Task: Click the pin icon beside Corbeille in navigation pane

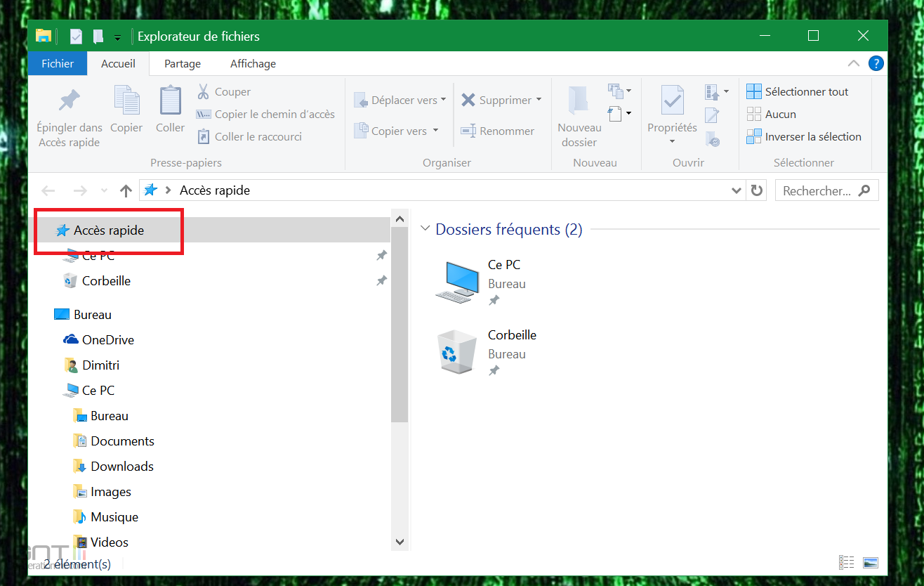Action: point(381,281)
